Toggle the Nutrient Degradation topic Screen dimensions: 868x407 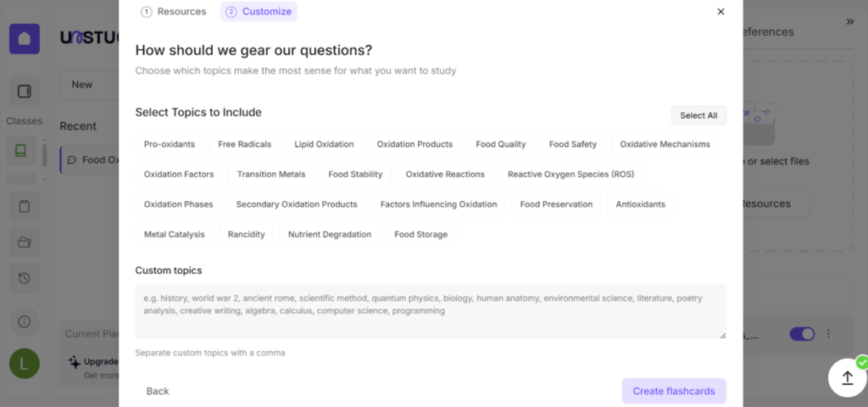(x=330, y=235)
